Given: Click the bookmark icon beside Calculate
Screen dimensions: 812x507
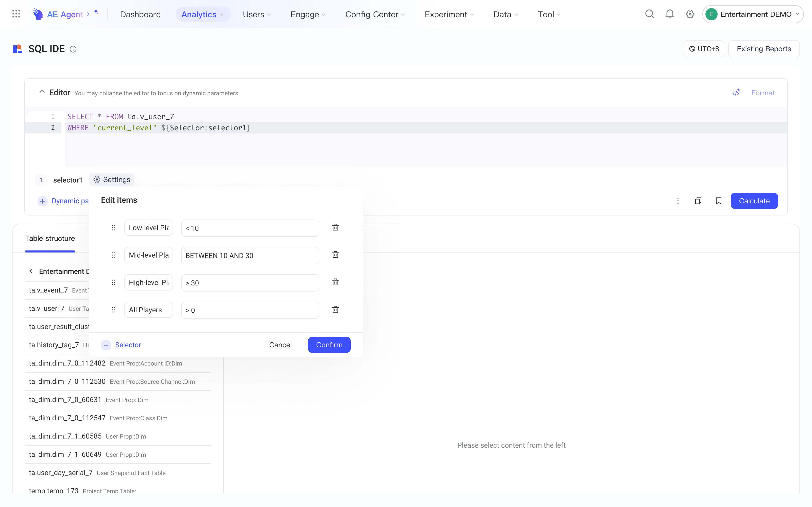Looking at the screenshot, I should (x=718, y=201).
